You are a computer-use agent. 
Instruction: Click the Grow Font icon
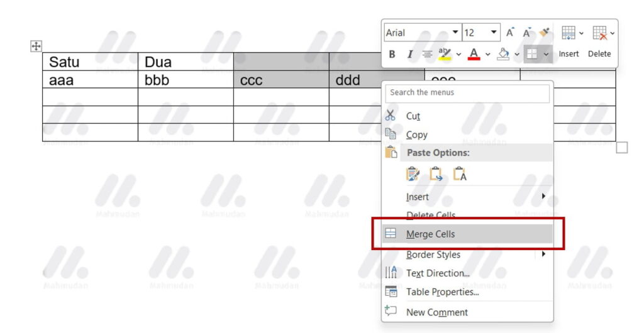tap(510, 33)
